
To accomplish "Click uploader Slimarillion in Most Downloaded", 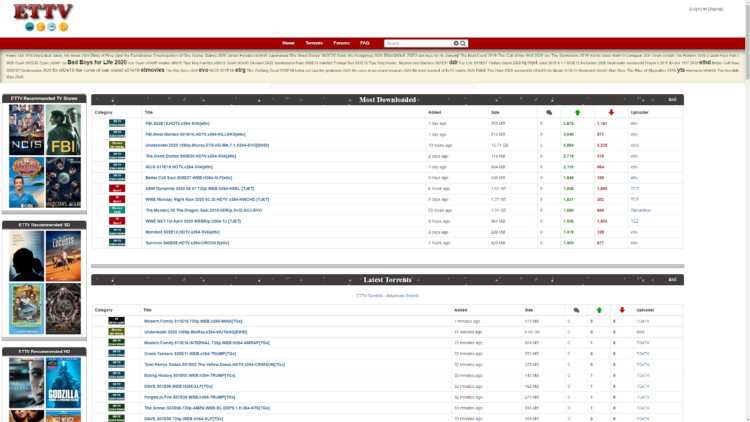I will pyautogui.click(x=640, y=210).
